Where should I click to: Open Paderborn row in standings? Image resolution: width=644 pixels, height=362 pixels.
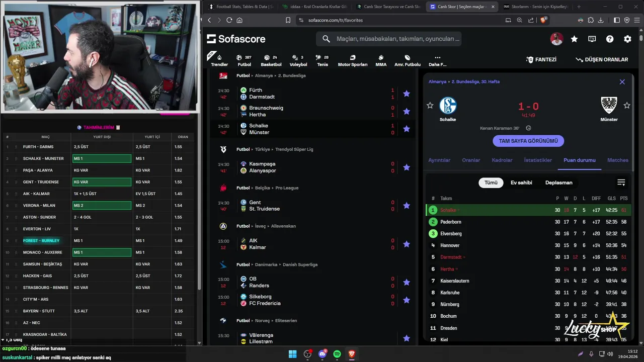pyautogui.click(x=528, y=222)
